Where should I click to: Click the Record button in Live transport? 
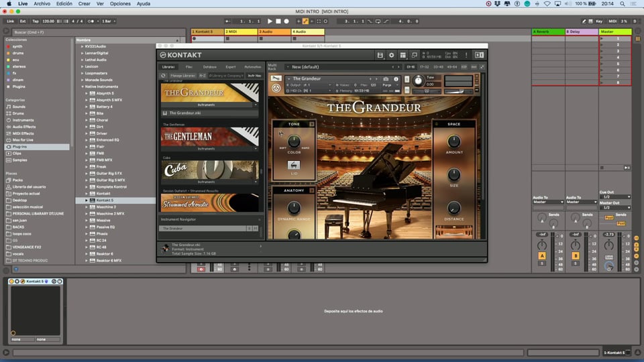click(286, 21)
